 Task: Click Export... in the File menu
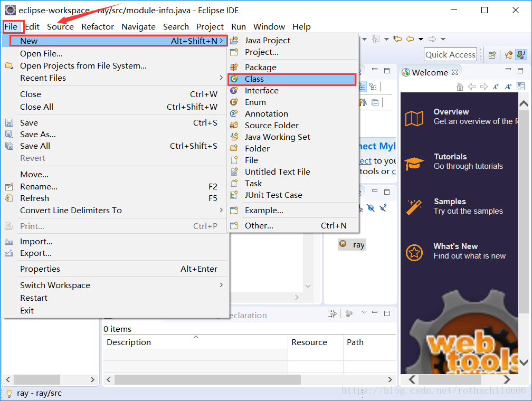click(x=115, y=253)
